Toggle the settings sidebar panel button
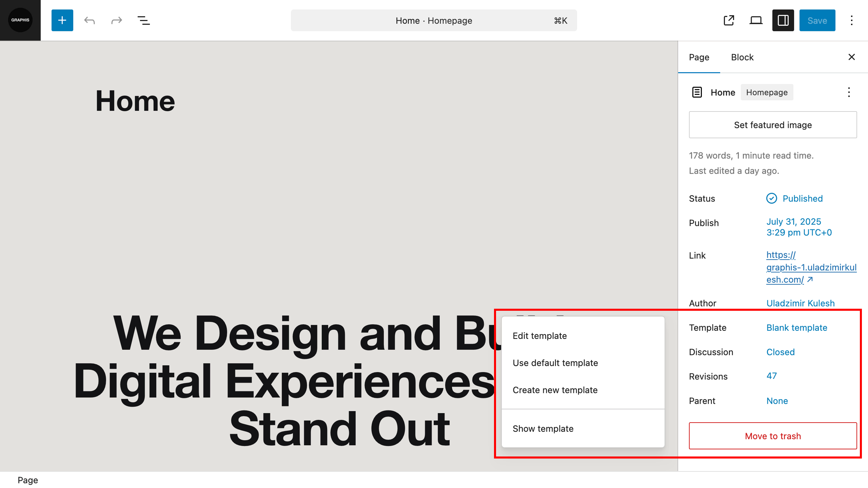The image size is (868, 488). [783, 20]
